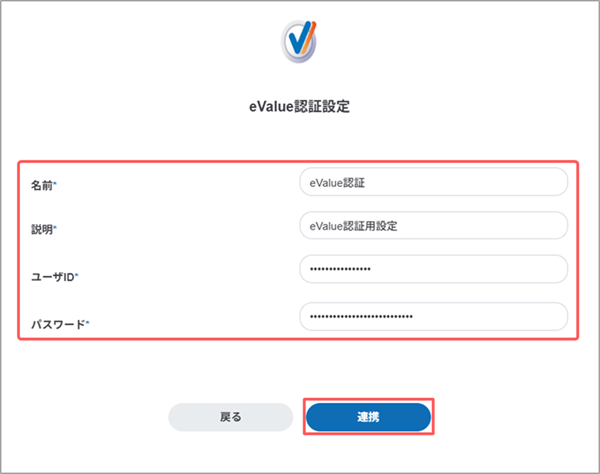Click the 連携 button
The width and height of the screenshot is (600, 474).
click(x=368, y=417)
